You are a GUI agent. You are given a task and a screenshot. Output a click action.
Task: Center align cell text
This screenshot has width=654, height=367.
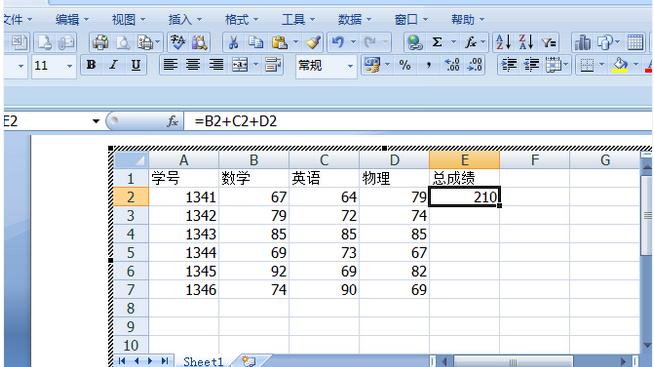[x=193, y=65]
